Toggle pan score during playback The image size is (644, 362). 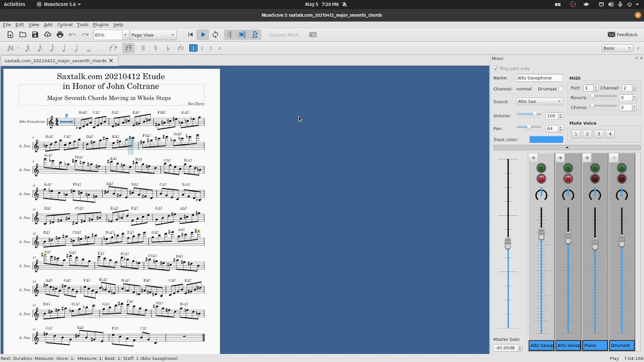click(x=242, y=35)
